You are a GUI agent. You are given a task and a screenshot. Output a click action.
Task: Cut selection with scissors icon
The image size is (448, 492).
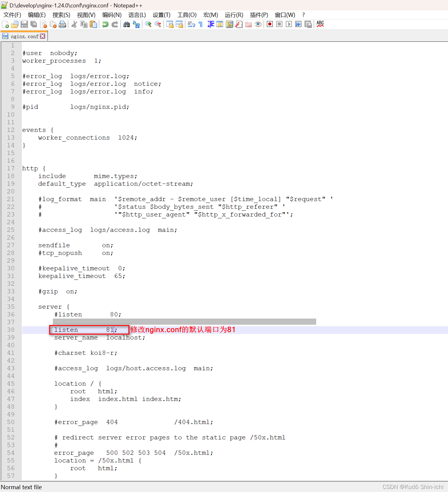click(x=74, y=24)
